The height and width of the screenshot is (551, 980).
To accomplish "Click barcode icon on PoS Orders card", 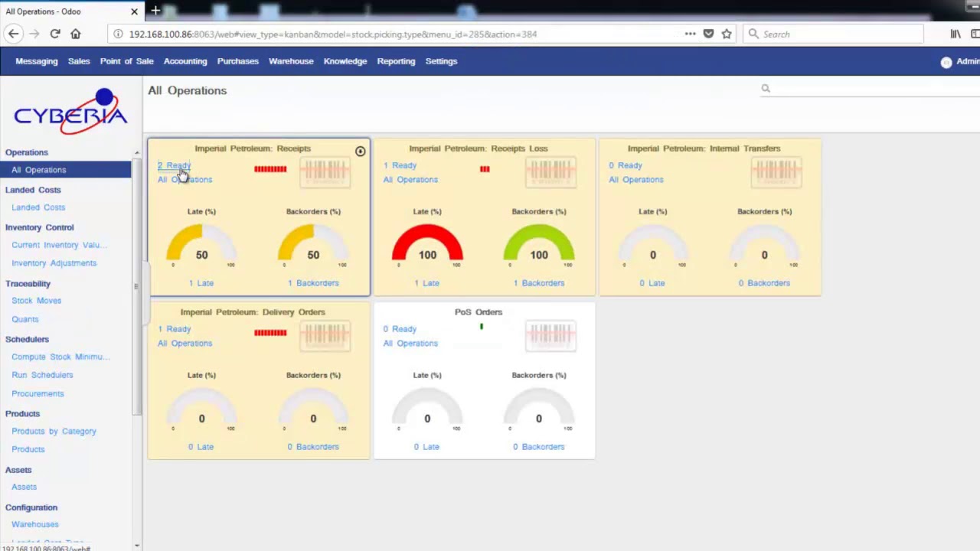I will point(550,336).
